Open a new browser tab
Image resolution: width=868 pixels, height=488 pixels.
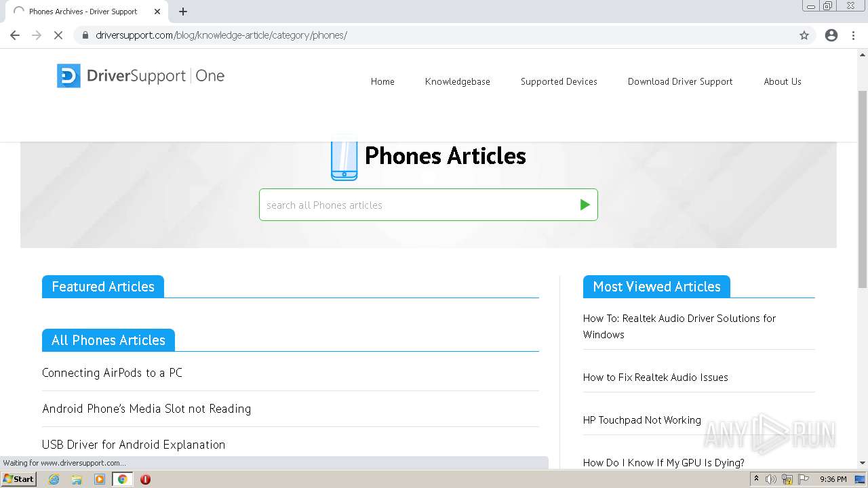(x=183, y=12)
